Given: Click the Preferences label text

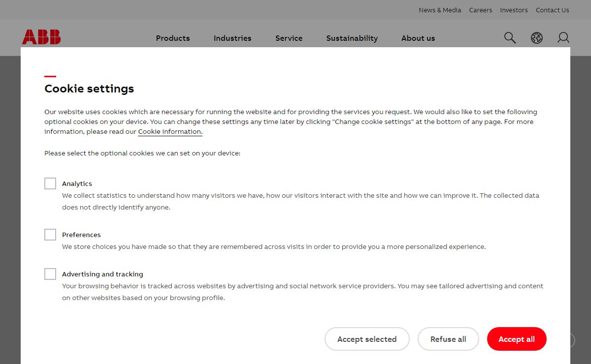Looking at the screenshot, I should (x=81, y=235).
